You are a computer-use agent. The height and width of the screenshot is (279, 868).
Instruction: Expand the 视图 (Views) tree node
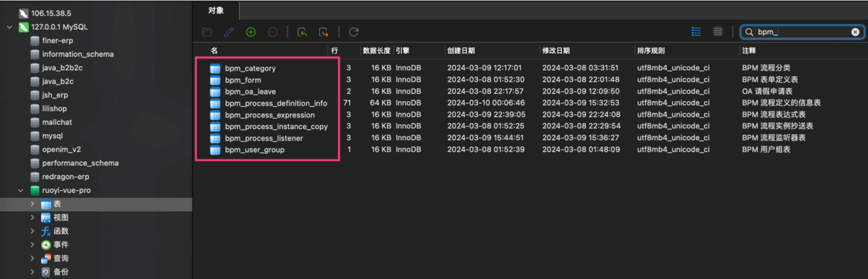point(32,218)
